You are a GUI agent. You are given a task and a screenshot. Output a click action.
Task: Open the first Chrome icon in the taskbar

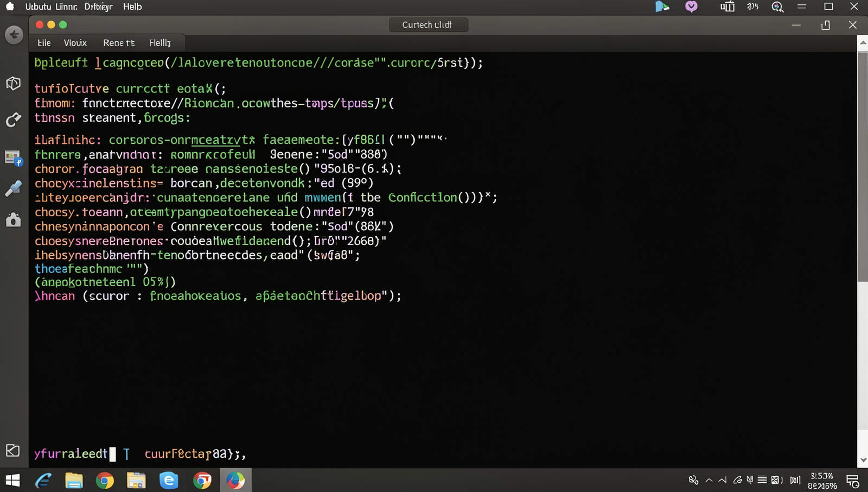pyautogui.click(x=105, y=481)
